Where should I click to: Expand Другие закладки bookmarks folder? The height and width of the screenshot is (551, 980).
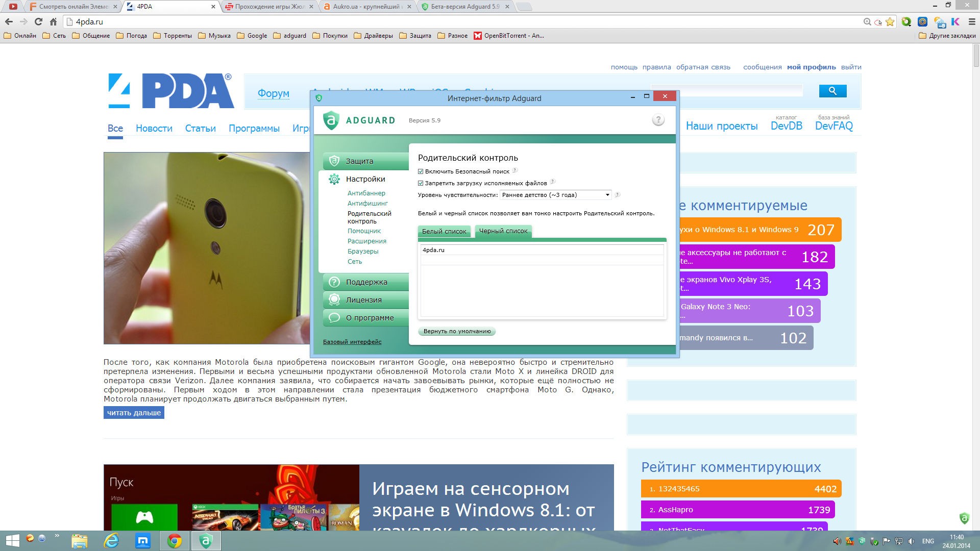click(x=947, y=36)
